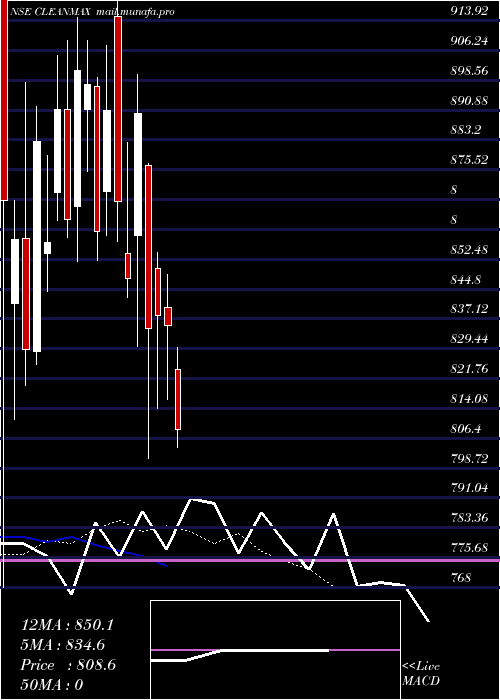Select the 768 price axis label
The image size is (500, 700).
point(461,578)
